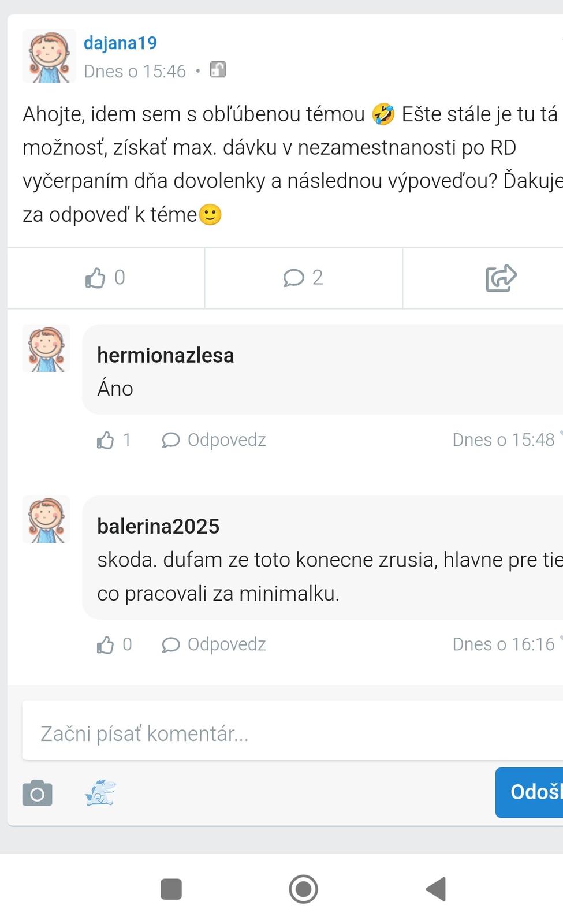Like balerina2025's comment
The width and height of the screenshot is (563, 924).
pyautogui.click(x=105, y=644)
